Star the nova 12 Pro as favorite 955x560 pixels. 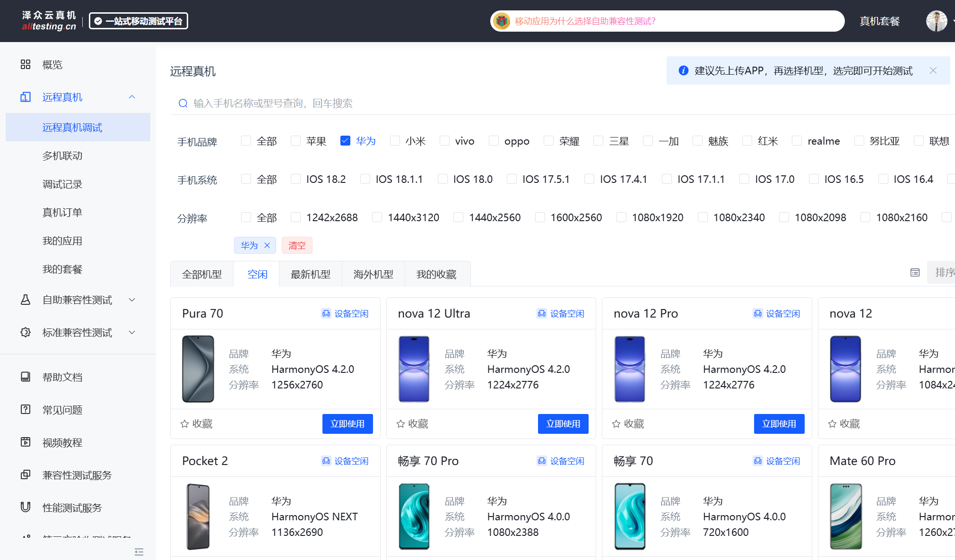[x=616, y=424]
